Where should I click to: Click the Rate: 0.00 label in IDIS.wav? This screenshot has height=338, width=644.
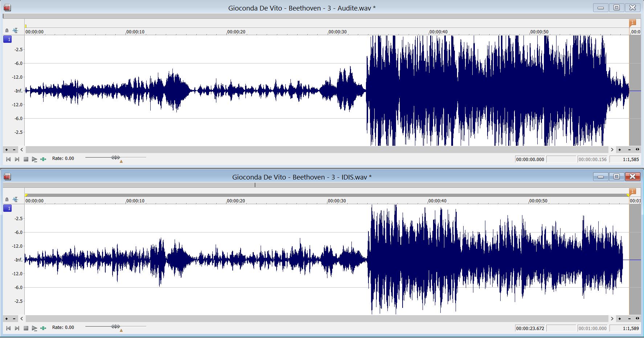[63, 327]
